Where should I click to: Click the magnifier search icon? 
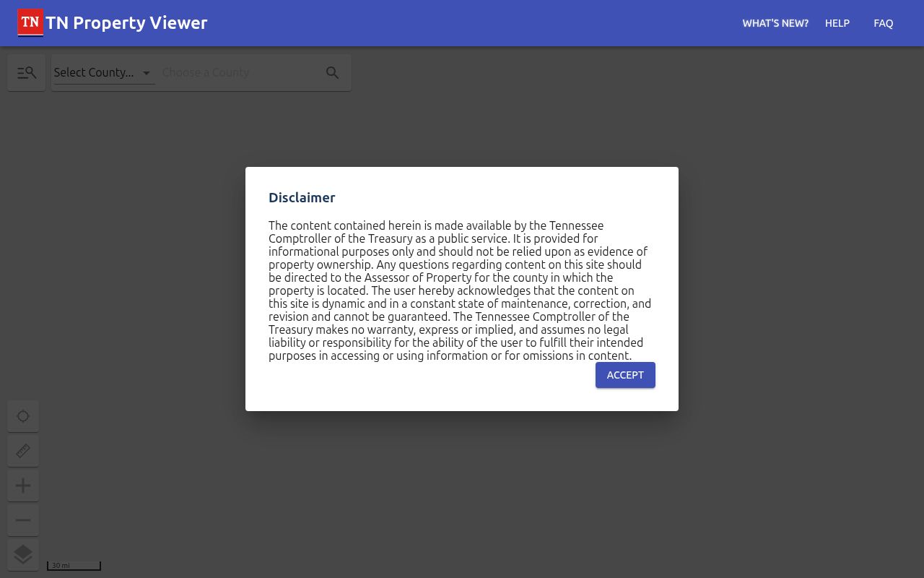tap(333, 73)
